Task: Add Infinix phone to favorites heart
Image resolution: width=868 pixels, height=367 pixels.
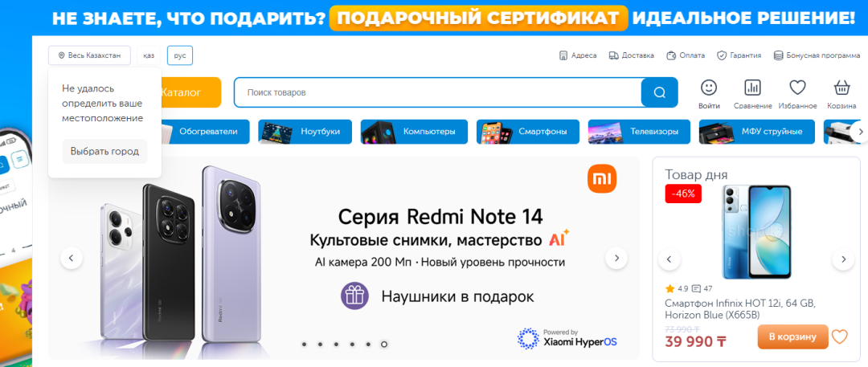Action: 840,336
